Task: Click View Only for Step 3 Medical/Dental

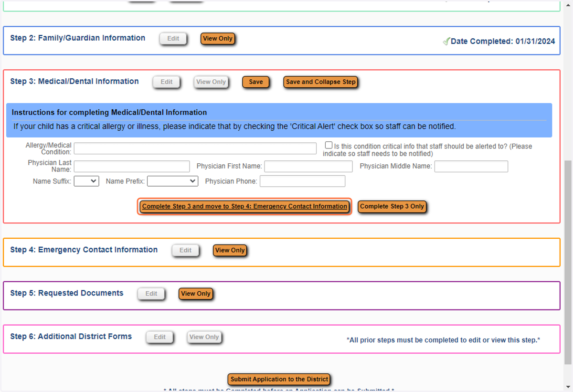Action: tap(211, 82)
